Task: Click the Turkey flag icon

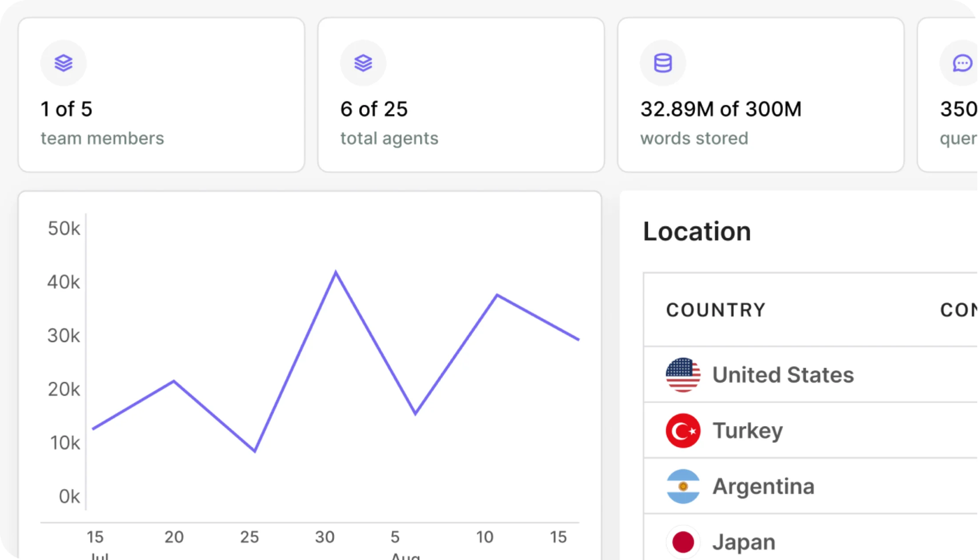Action: coord(683,430)
